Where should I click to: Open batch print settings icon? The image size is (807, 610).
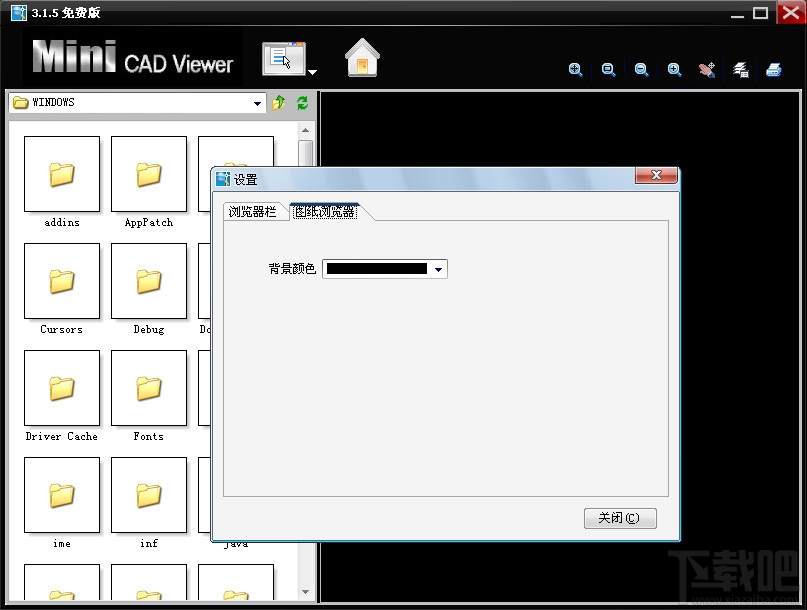click(741, 70)
